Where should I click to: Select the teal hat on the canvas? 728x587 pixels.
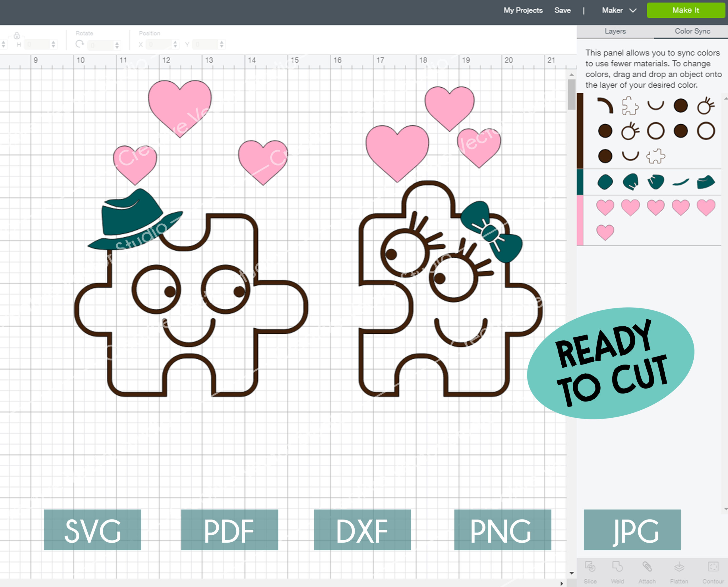(x=135, y=219)
